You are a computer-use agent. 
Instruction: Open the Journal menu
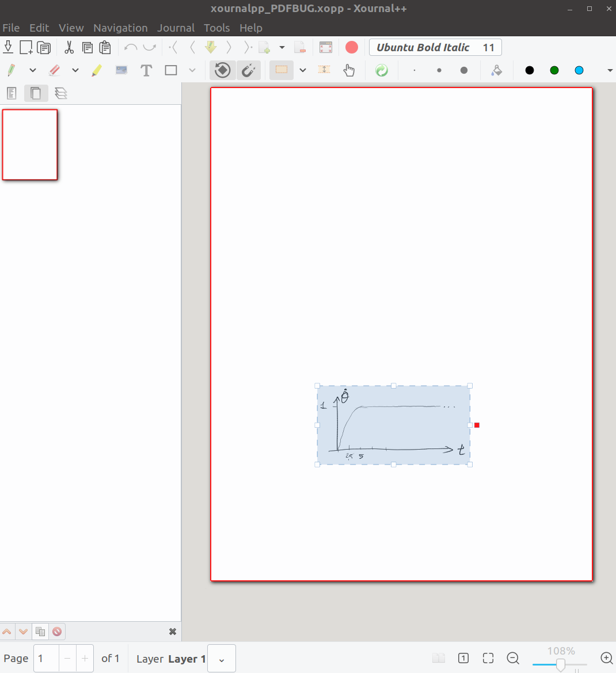pyautogui.click(x=176, y=27)
